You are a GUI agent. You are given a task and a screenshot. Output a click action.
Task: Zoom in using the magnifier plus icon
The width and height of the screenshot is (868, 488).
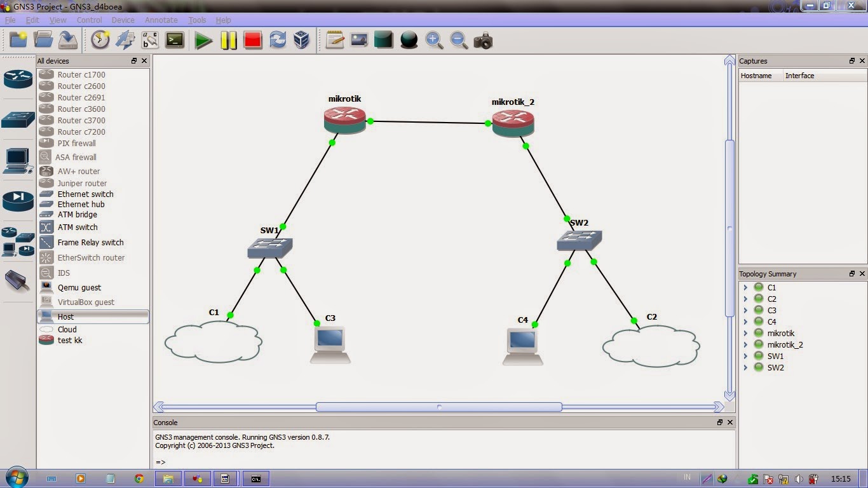click(x=435, y=40)
